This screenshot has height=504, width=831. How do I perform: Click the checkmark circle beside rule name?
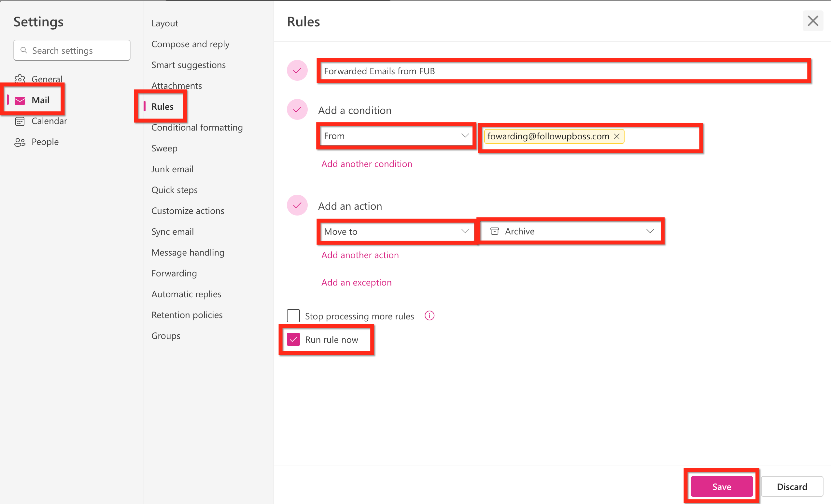point(297,71)
